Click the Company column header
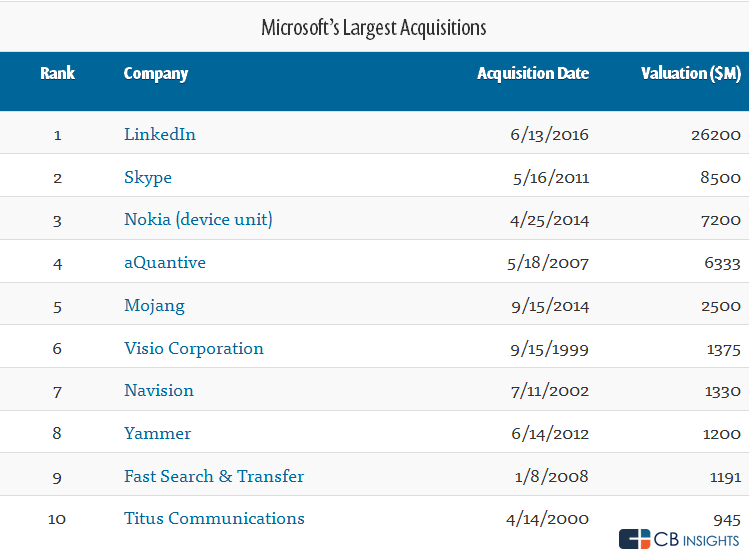Image resolution: width=751 pixels, height=560 pixels. [x=155, y=73]
